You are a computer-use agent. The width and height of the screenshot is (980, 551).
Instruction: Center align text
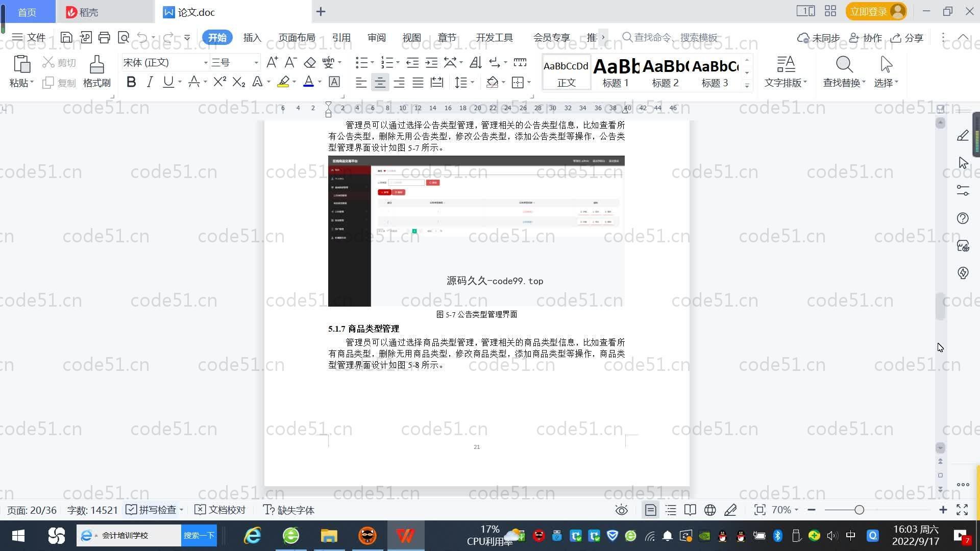[380, 82]
